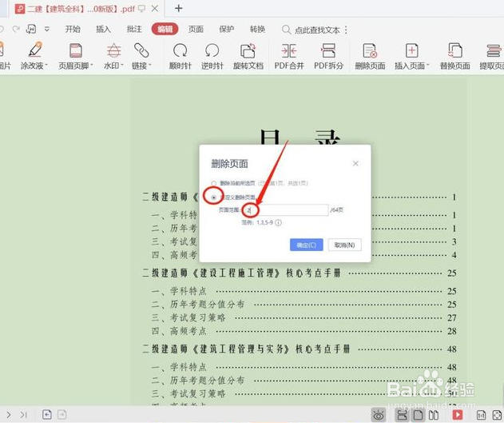Image resolution: width=504 pixels, height=423 pixels.
Task: Select the 自定义删除页面 radio option
Action: coord(213,198)
